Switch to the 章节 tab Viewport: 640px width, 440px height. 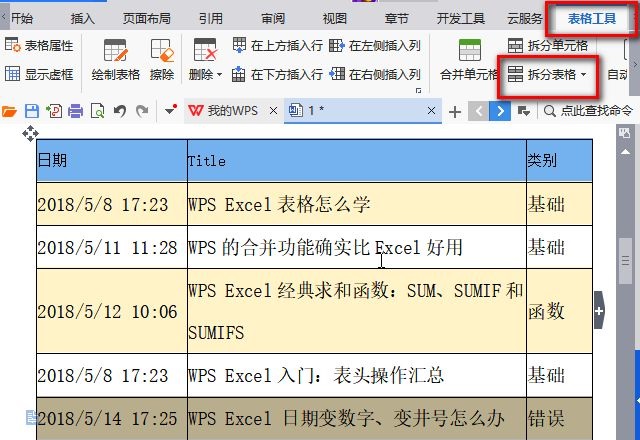pos(396,18)
